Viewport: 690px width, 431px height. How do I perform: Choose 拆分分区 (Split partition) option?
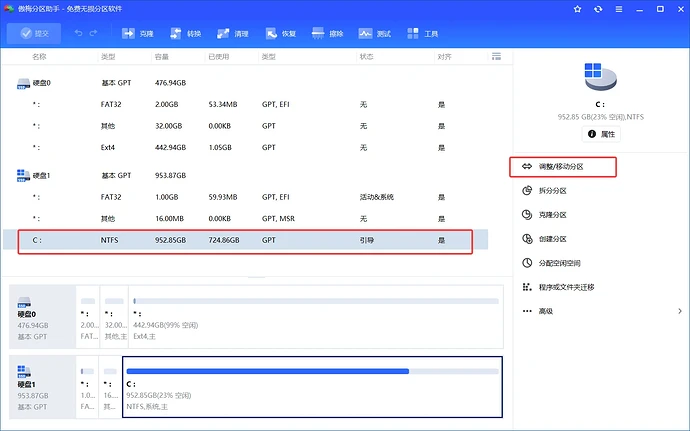click(552, 191)
